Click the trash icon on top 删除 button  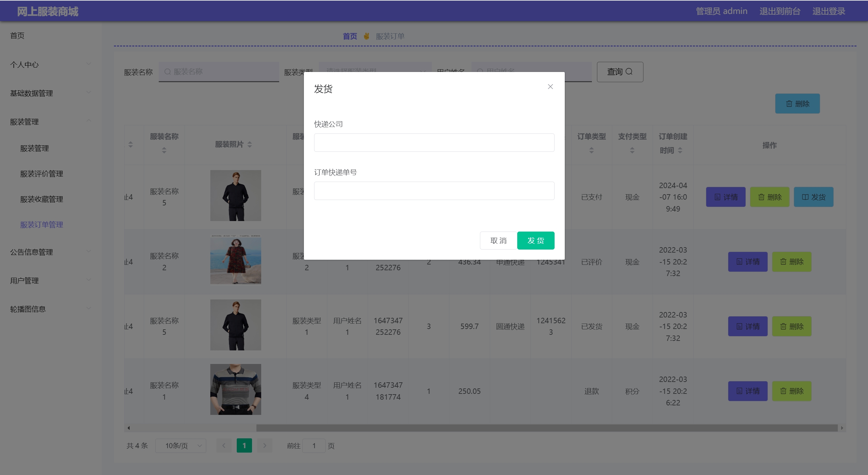point(789,104)
